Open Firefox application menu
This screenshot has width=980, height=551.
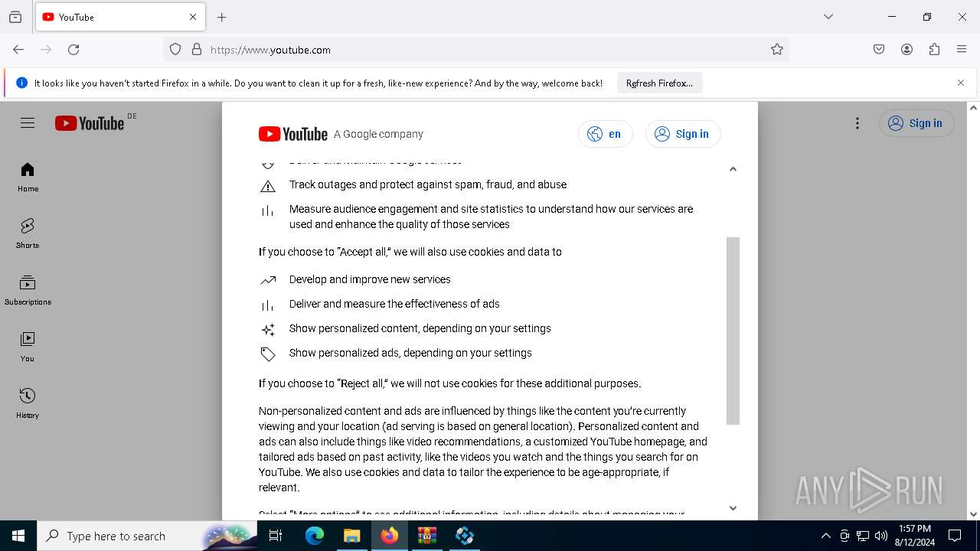[x=962, y=50]
